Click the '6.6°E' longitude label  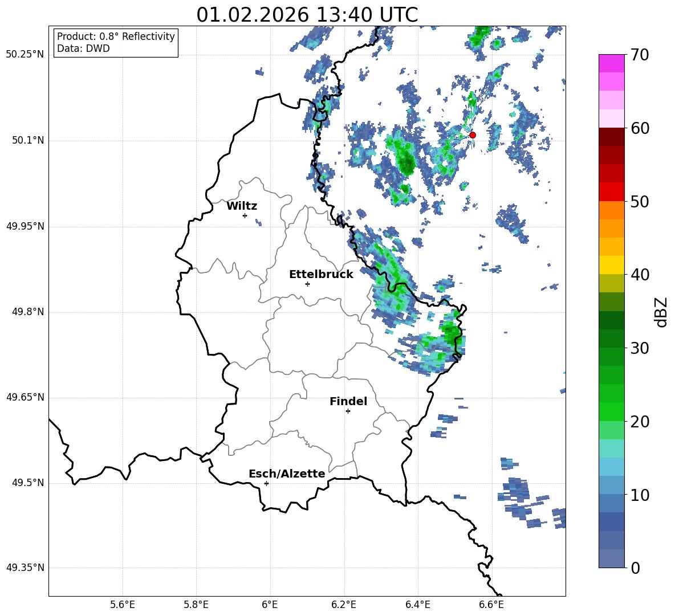click(x=491, y=605)
